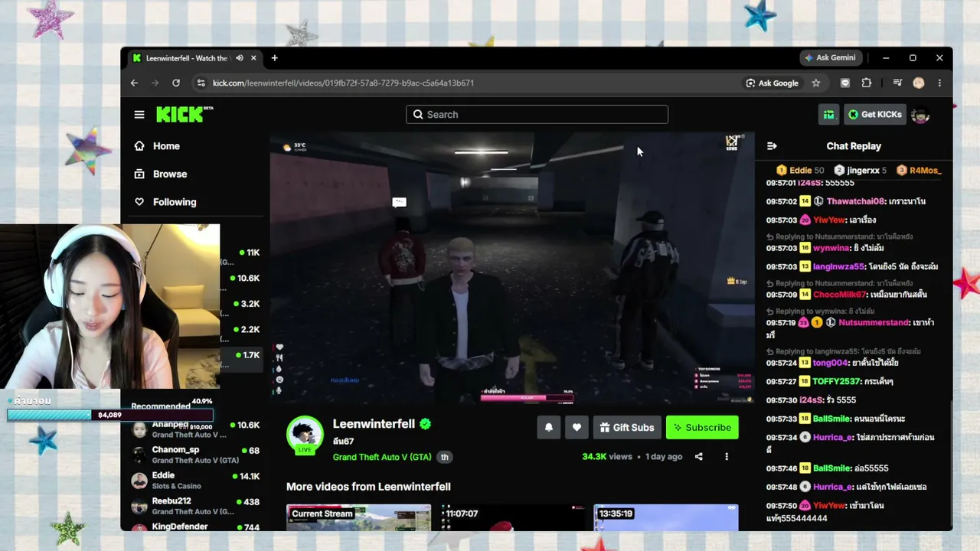Click chat username tong004
Image resolution: width=980 pixels, height=551 pixels.
click(830, 363)
